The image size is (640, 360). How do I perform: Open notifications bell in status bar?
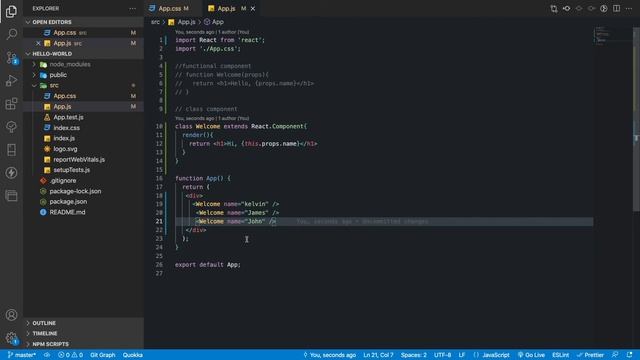(629, 355)
